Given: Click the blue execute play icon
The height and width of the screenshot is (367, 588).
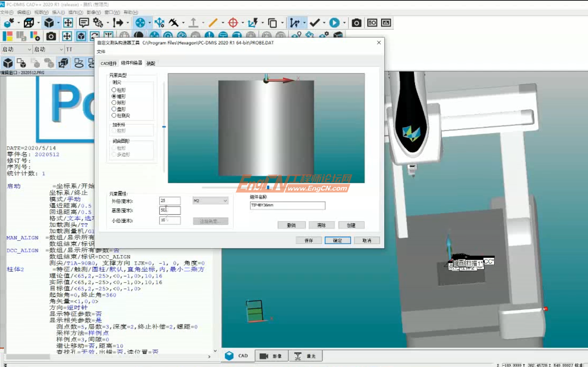Looking at the screenshot, I should 334,23.
